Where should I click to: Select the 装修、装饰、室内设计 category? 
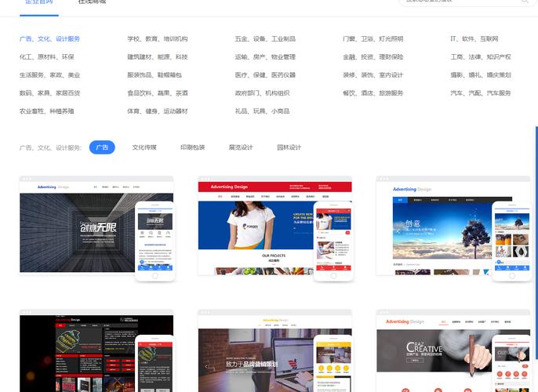click(373, 75)
